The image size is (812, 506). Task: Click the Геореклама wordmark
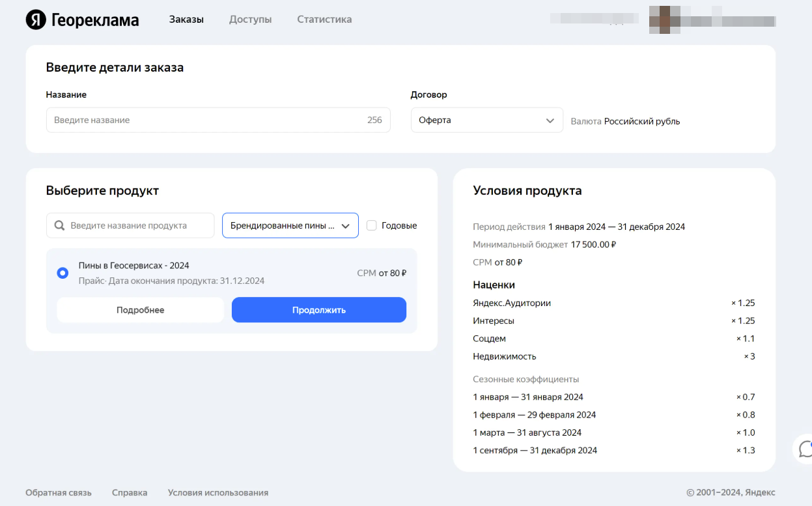pyautogui.click(x=94, y=19)
